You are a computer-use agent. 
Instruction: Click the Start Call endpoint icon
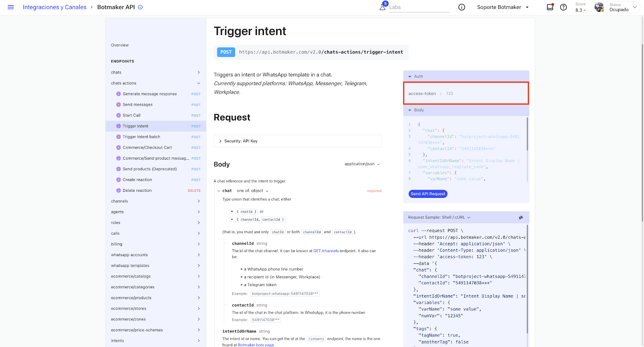[x=118, y=115]
